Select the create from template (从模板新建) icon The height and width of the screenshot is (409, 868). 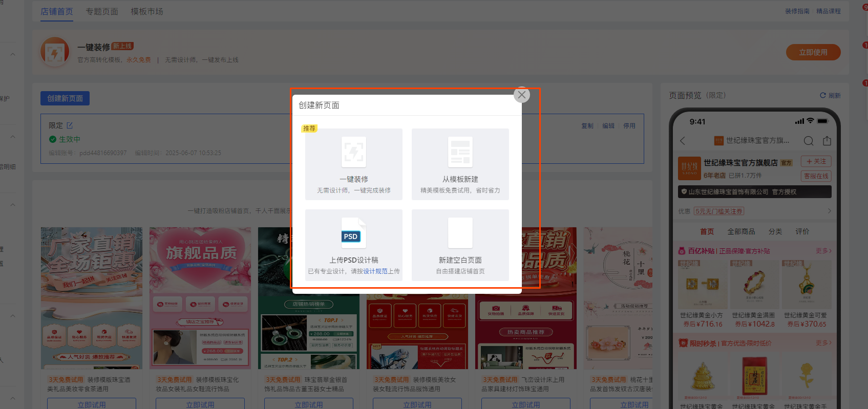coord(460,152)
